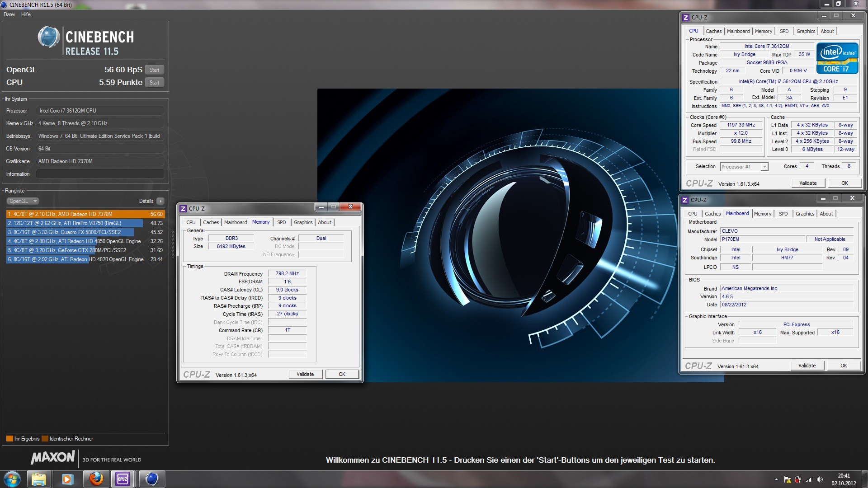This screenshot has width=868, height=488.
Task: Select ranking entry 6 Radeon HD 4870
Action: (x=85, y=259)
